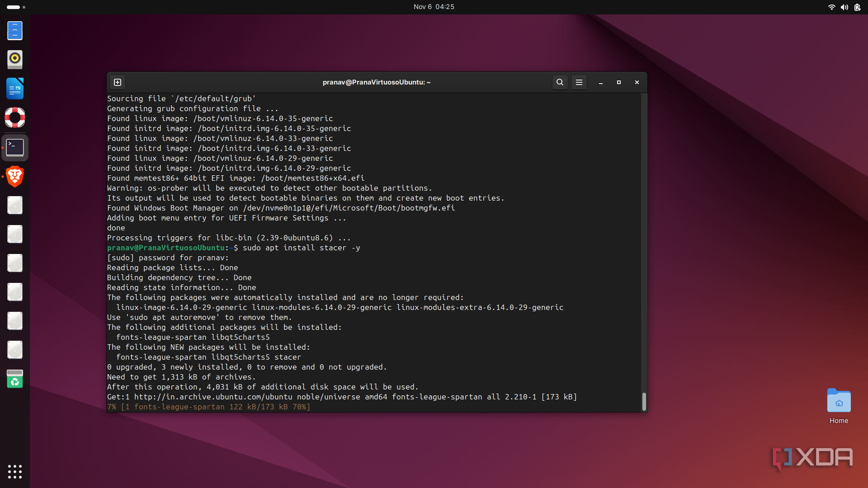The width and height of the screenshot is (868, 488).
Task: Open the volume indicator in top bar
Action: 844,7
